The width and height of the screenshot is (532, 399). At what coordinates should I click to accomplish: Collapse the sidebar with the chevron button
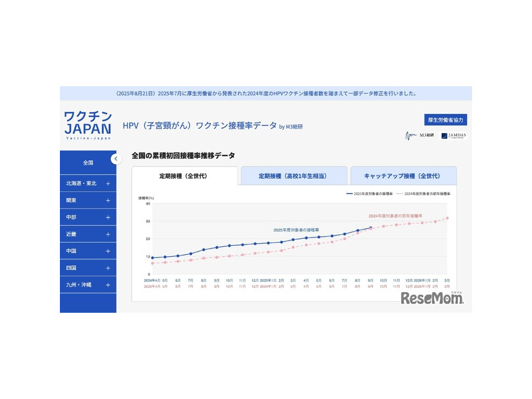pyautogui.click(x=115, y=159)
